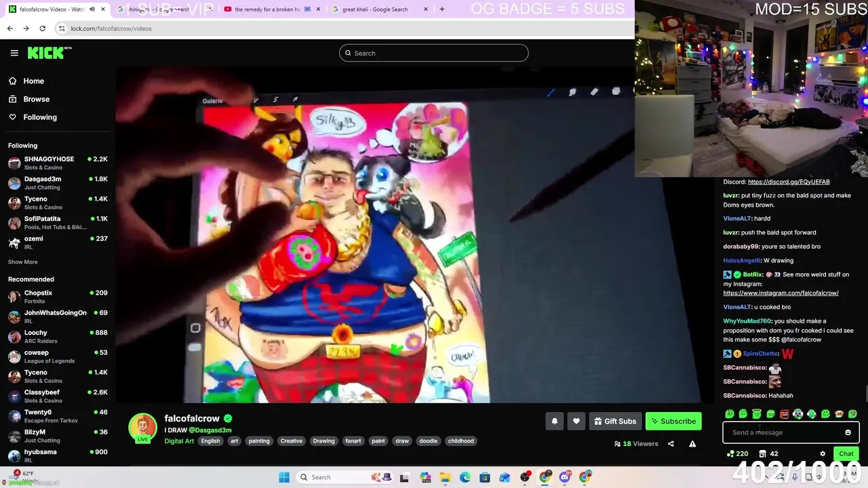Open Microsoft Store from taskbar
This screenshot has width=868, height=488.
click(485, 477)
